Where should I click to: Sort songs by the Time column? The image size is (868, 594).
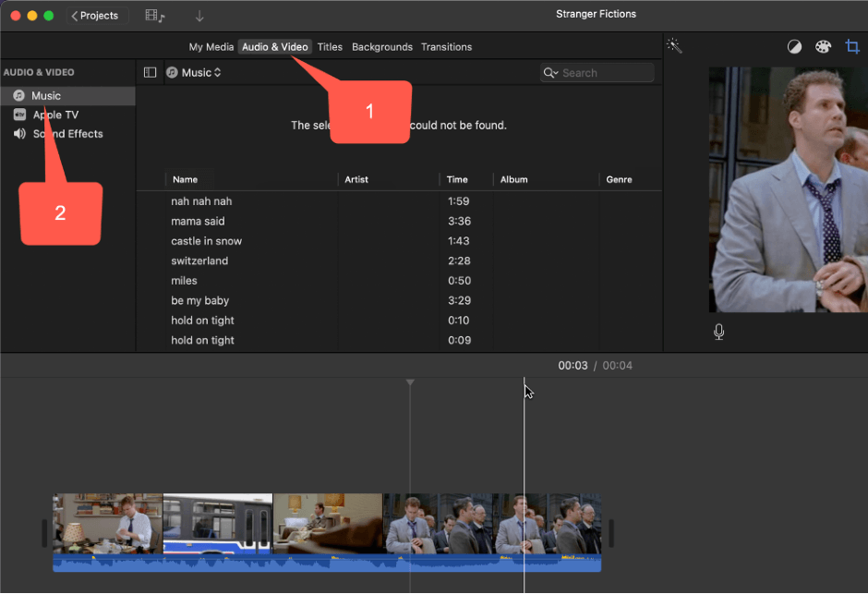[457, 179]
